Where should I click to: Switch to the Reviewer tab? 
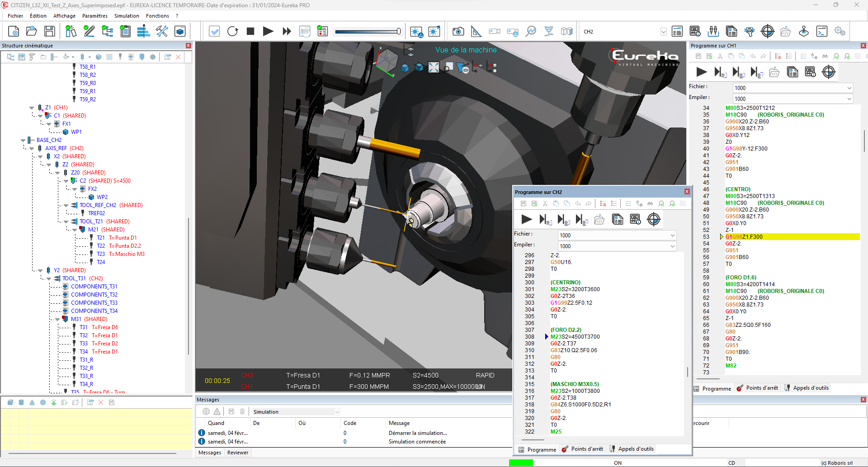pyautogui.click(x=238, y=453)
